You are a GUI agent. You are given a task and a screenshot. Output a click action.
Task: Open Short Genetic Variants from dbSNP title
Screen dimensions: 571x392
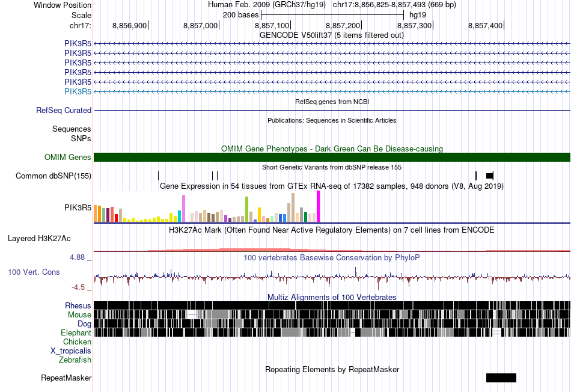pyautogui.click(x=332, y=167)
